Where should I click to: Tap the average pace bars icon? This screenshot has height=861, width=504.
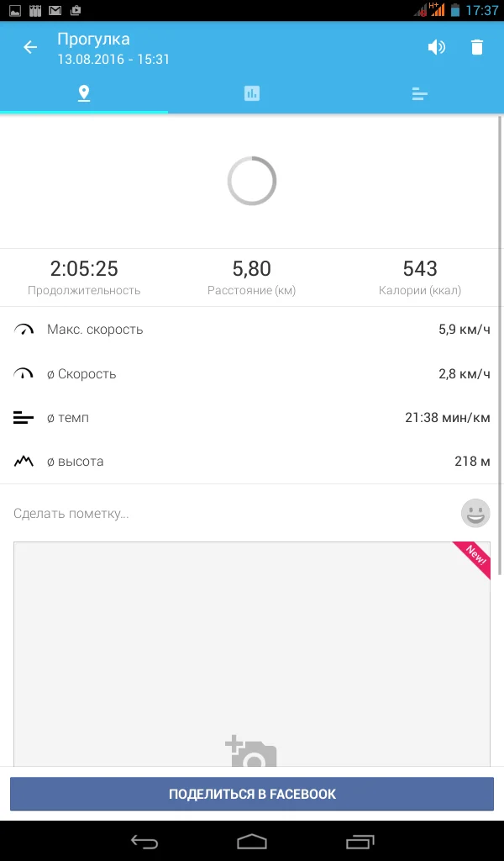24,418
